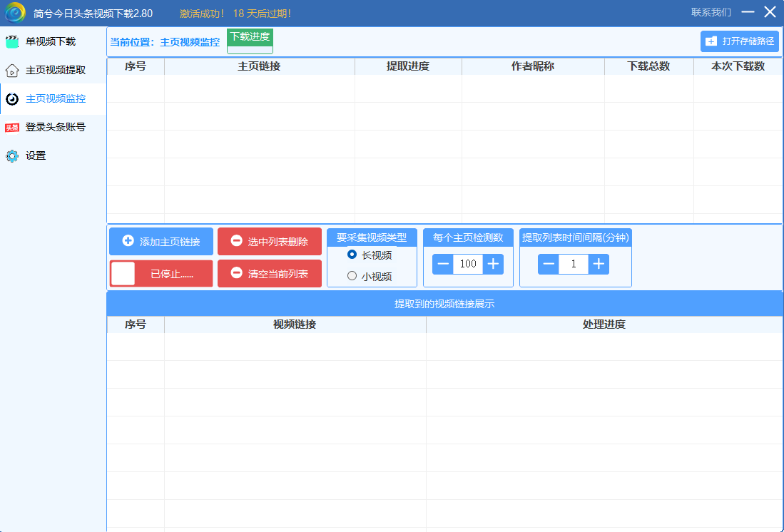The width and height of the screenshot is (784, 532).
Task: Click the single video download clapperboard icon
Action: (12, 41)
